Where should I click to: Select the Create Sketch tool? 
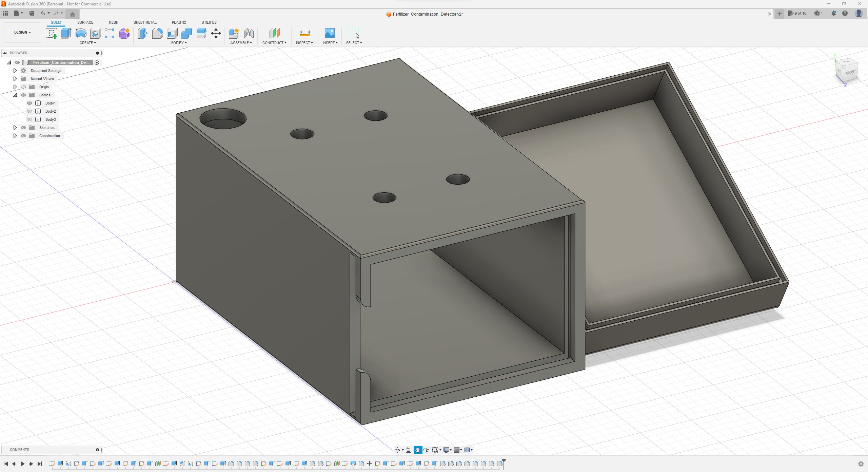(52, 33)
